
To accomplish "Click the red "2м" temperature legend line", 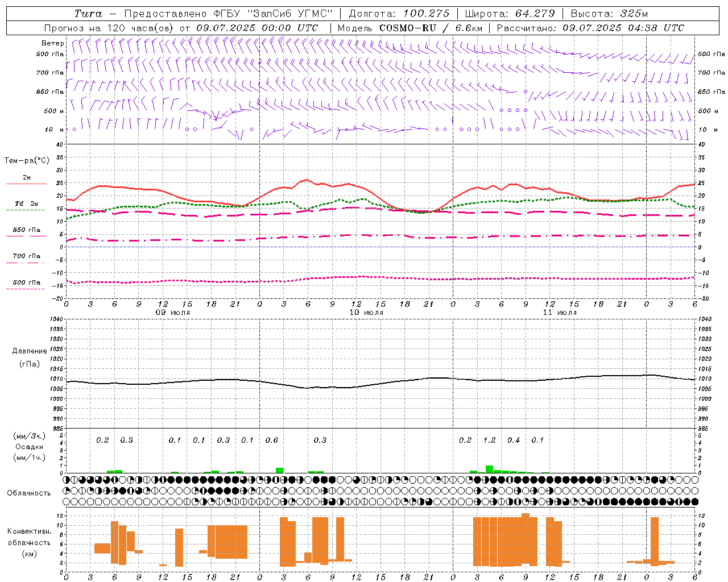I will click(x=27, y=184).
